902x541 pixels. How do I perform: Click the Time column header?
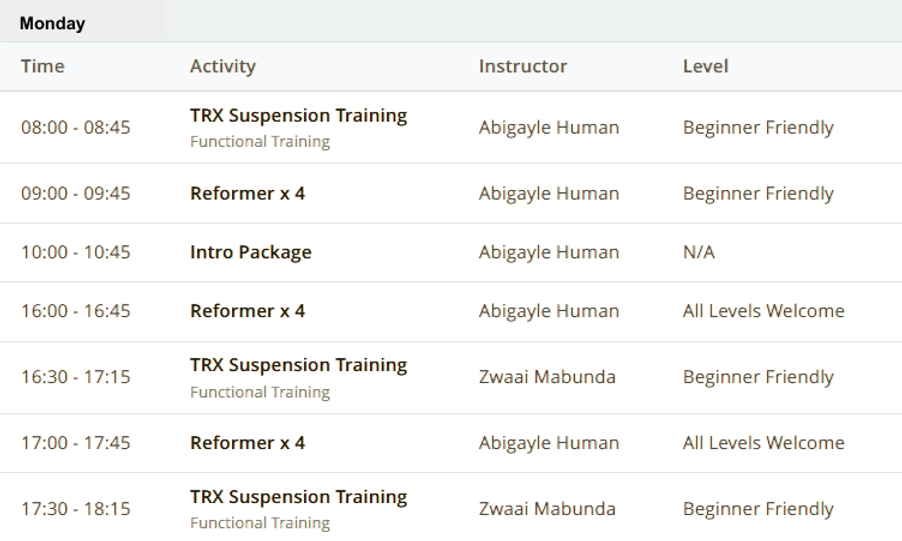43,66
